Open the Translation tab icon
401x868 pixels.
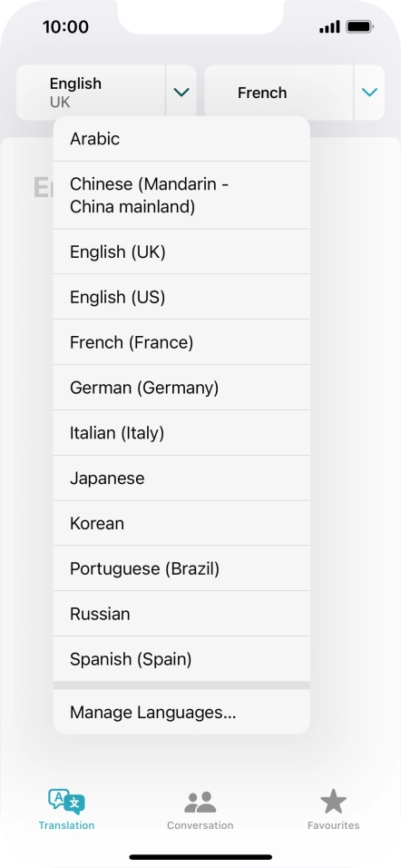click(x=66, y=802)
